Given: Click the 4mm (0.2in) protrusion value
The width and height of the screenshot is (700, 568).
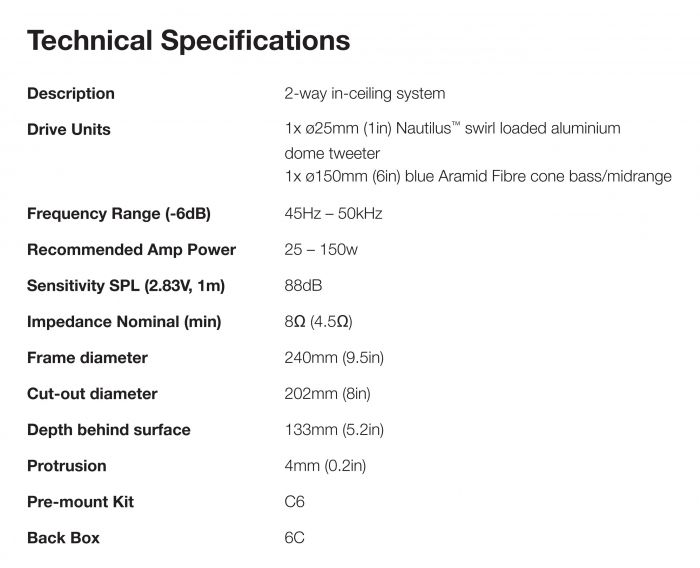Looking at the screenshot, I should pyautogui.click(x=326, y=466).
